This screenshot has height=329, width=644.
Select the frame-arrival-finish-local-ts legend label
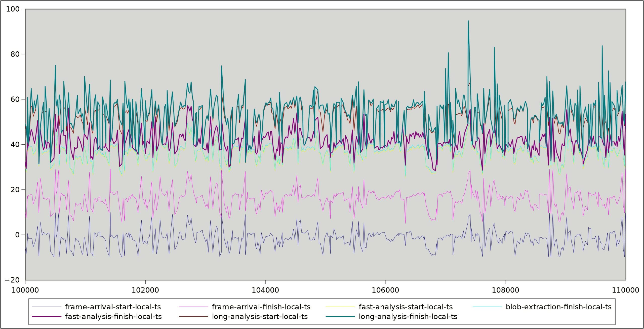tap(261, 307)
